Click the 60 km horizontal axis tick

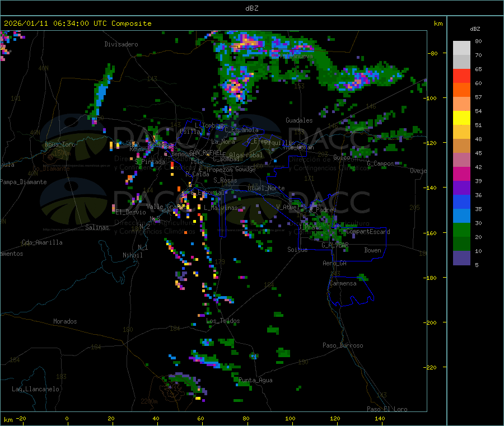(200, 418)
